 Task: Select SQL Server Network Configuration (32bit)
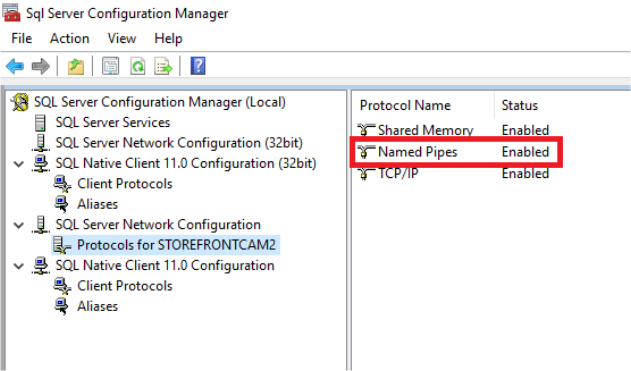point(179,143)
